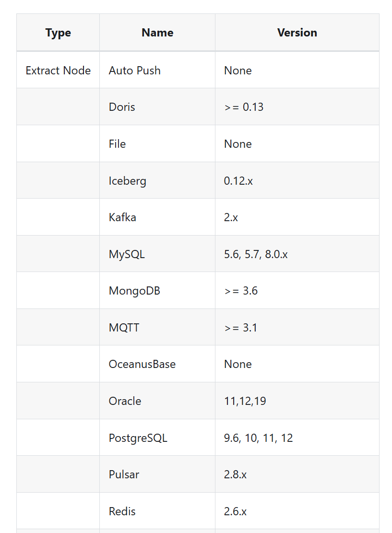Click the Type column header
The image size is (392, 533).
point(58,33)
